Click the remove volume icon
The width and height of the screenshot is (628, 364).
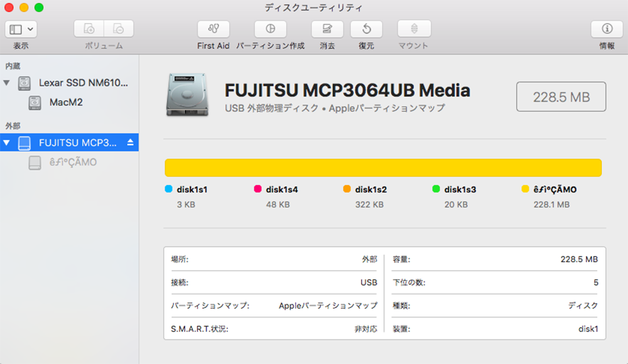tap(119, 29)
